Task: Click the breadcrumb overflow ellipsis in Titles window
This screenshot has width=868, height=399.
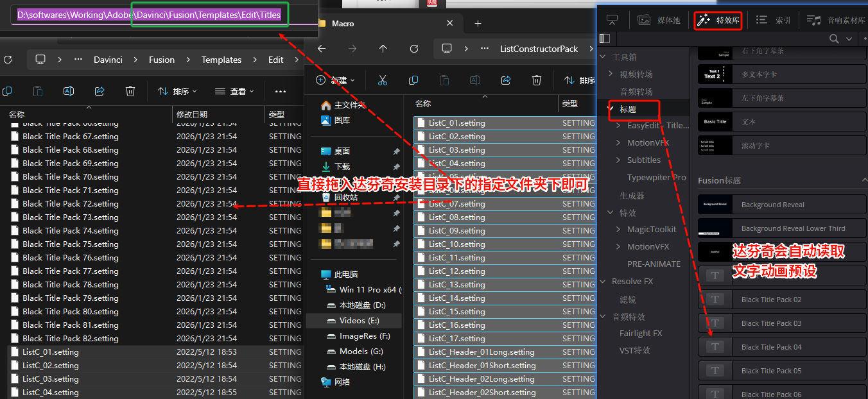Action: [x=78, y=60]
